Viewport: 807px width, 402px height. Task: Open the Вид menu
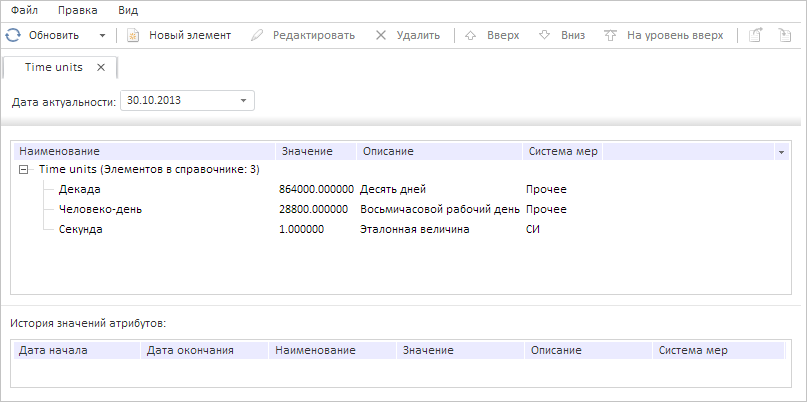click(128, 10)
